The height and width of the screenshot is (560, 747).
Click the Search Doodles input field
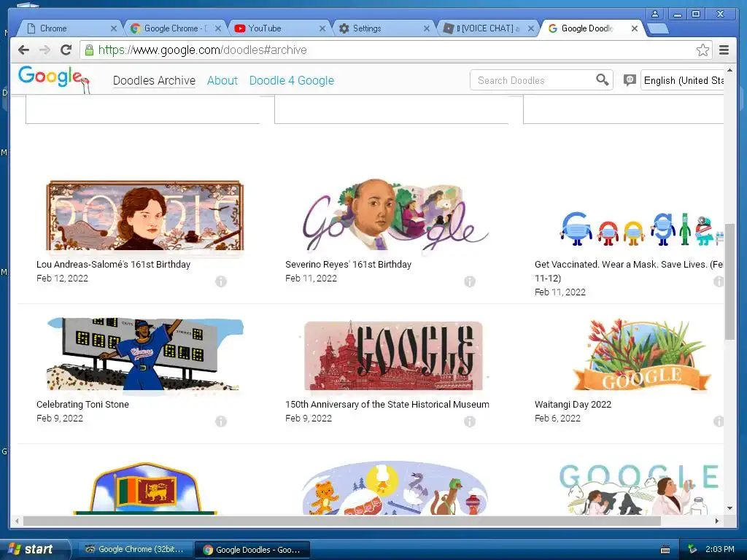[533, 80]
